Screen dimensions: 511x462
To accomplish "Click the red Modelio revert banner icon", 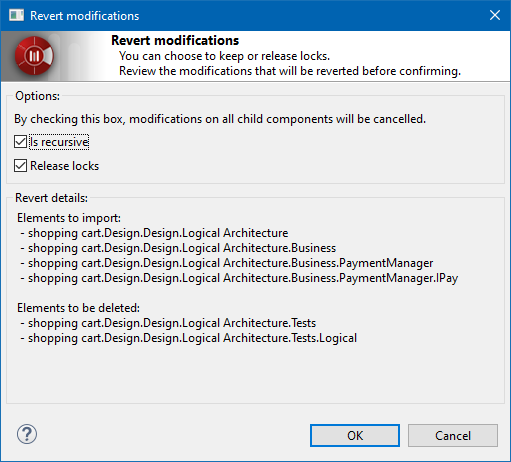I will pyautogui.click(x=34, y=56).
